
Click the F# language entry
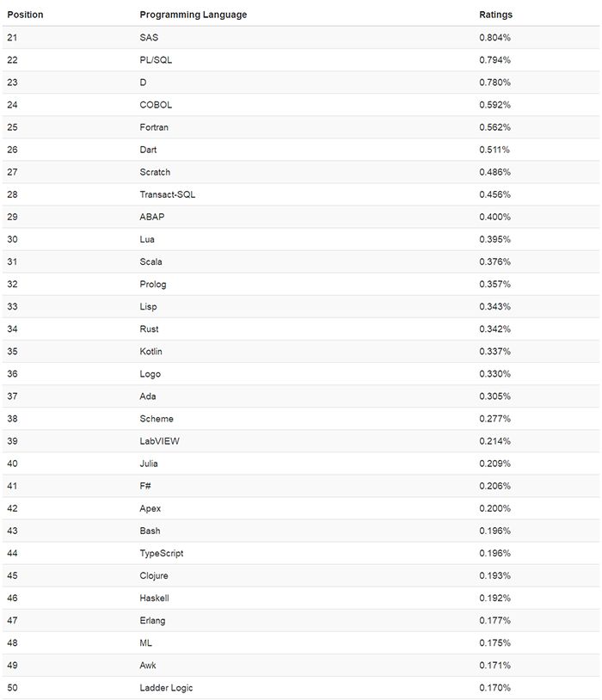[x=145, y=486]
